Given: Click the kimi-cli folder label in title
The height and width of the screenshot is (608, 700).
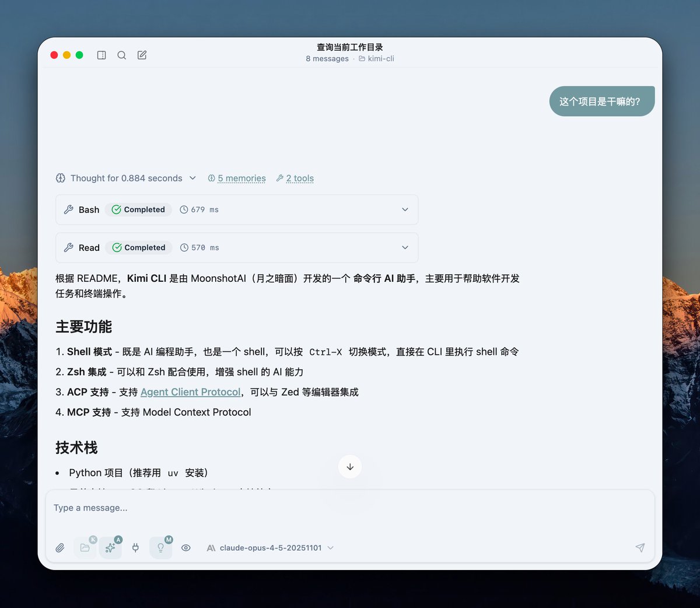Looking at the screenshot, I should 376,58.
